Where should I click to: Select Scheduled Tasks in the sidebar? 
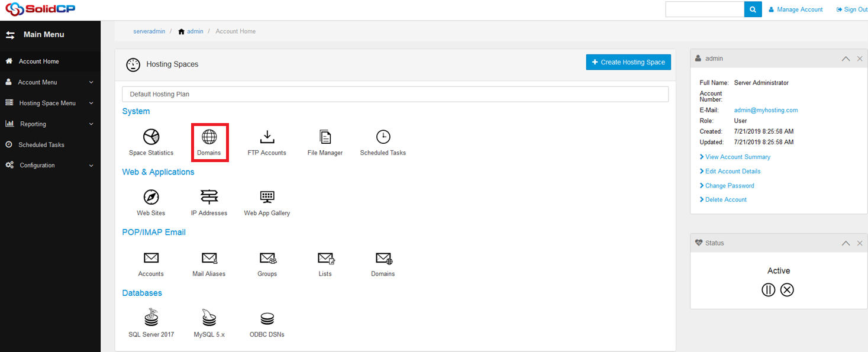coord(41,145)
